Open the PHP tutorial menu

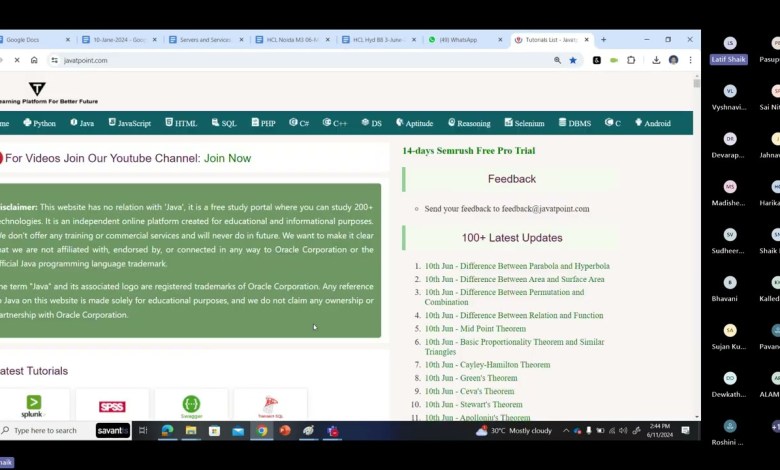pyautogui.click(x=263, y=123)
